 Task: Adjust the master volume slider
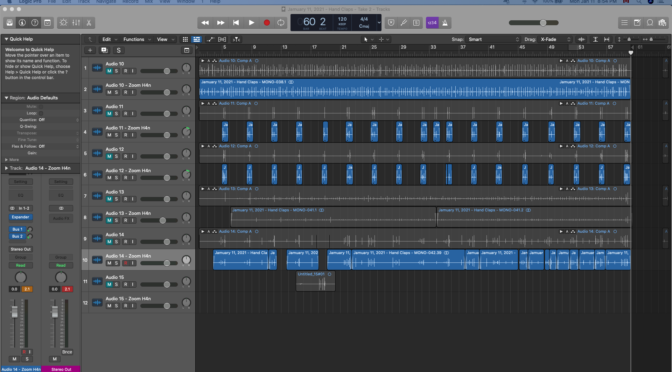[534, 22]
